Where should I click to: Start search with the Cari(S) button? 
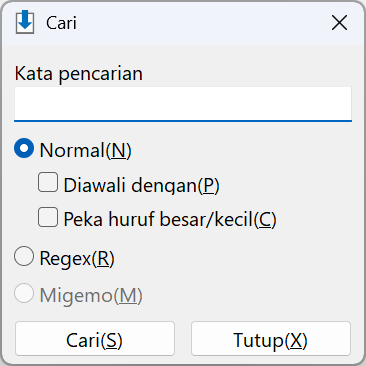[x=95, y=339]
